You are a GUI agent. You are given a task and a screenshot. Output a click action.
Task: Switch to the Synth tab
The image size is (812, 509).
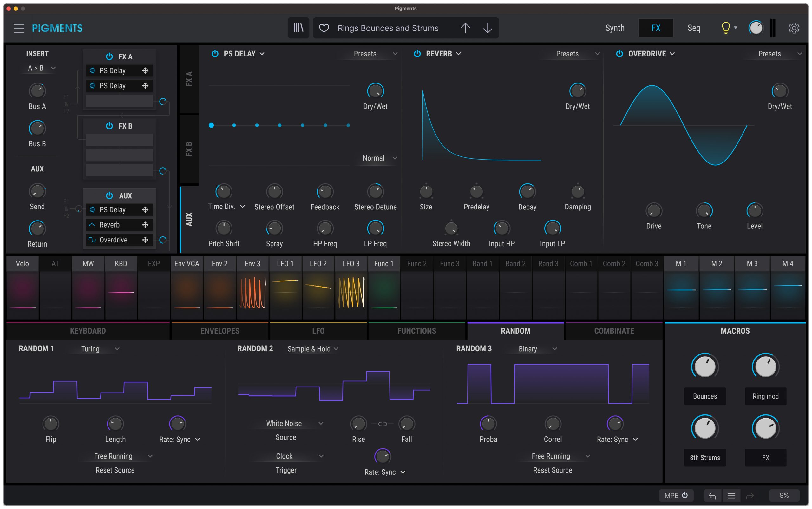pyautogui.click(x=614, y=28)
